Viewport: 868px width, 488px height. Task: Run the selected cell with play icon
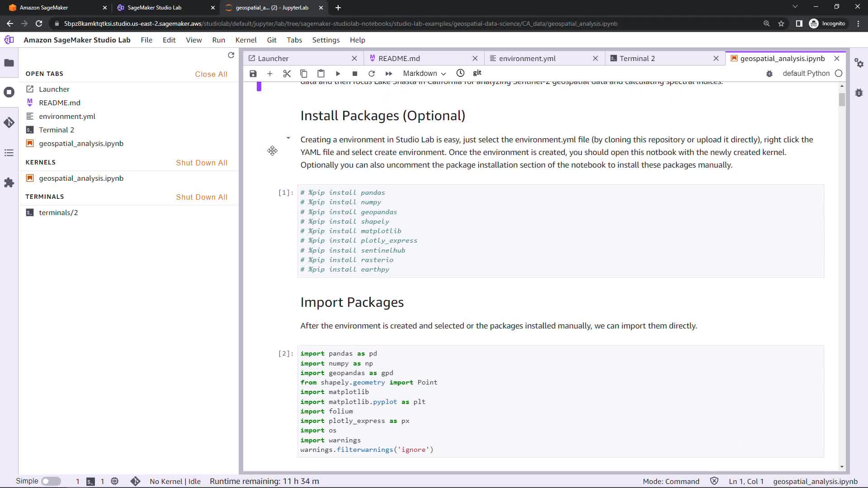[338, 74]
